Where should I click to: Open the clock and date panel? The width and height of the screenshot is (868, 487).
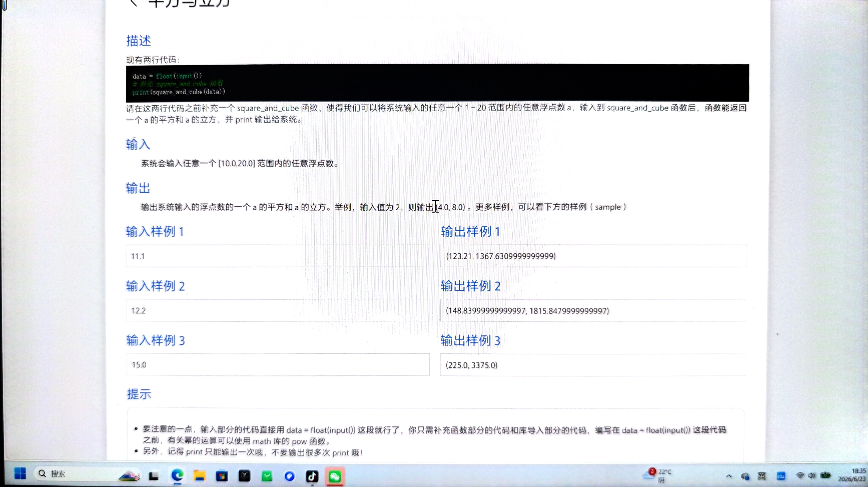[852, 474]
